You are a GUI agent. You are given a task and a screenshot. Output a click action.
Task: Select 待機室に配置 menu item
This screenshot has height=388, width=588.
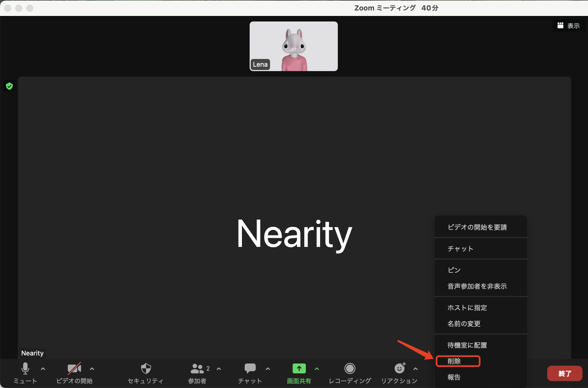click(x=481, y=345)
